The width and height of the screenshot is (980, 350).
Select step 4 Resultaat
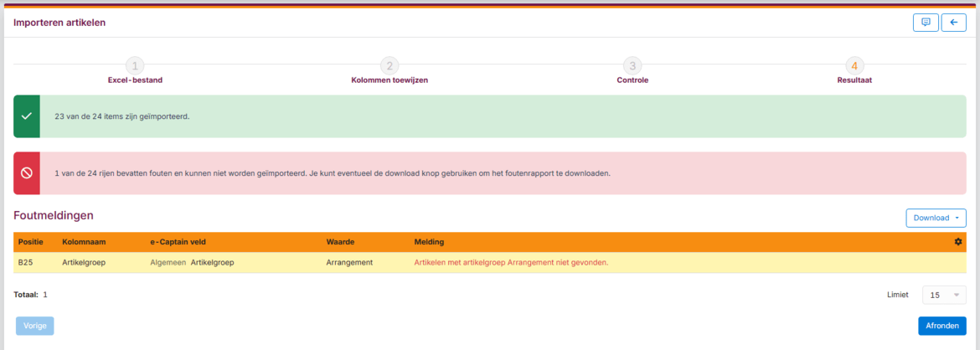point(854,71)
